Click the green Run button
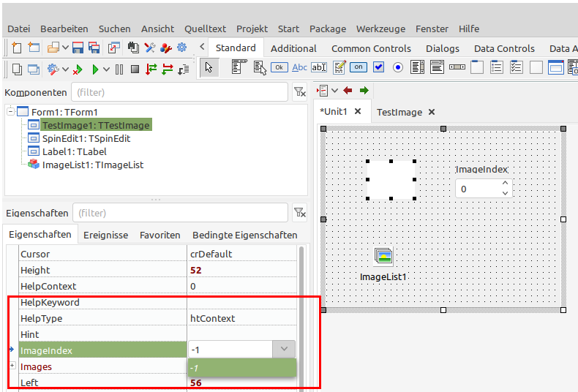The width and height of the screenshot is (578, 392). pyautogui.click(x=95, y=69)
